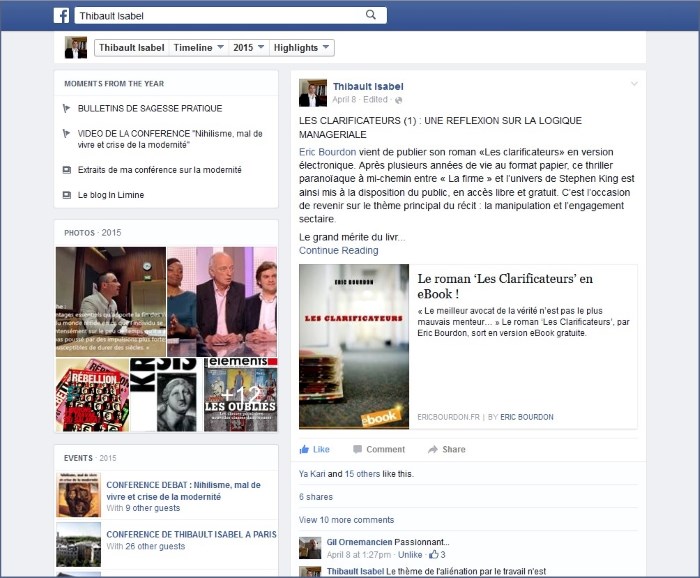This screenshot has width=700, height=578.
Task: Click the PHOTOS 2015 section header
Action: 92,233
